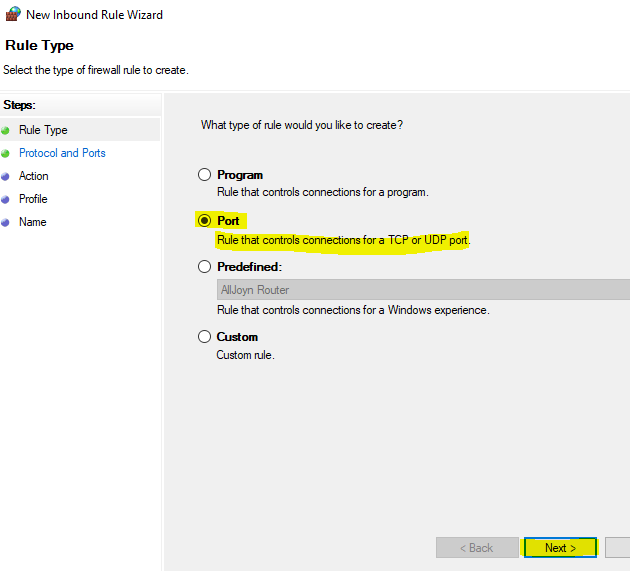Screen dimensions: 630x571
Task: Click the bullet next to Action step
Action: [x=6, y=176]
